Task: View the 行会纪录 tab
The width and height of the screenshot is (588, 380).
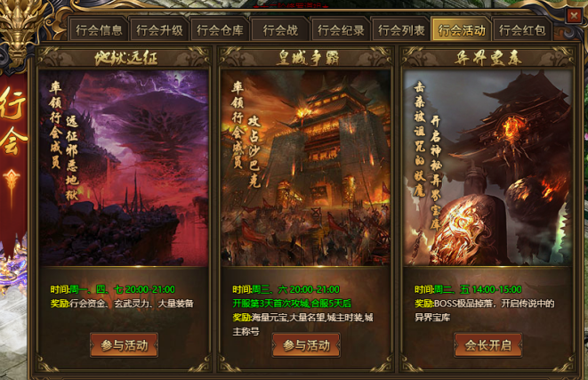Action: [x=341, y=29]
